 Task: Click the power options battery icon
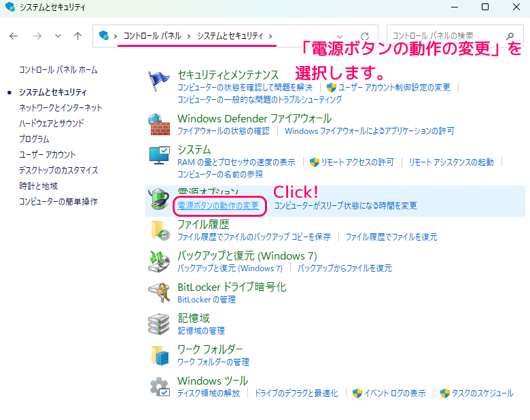(x=159, y=199)
